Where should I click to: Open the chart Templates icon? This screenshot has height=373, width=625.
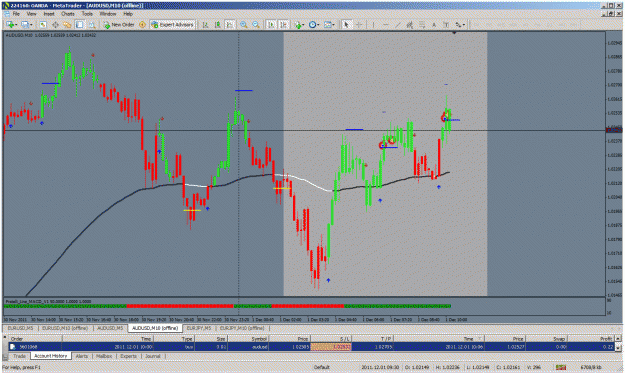327,25
